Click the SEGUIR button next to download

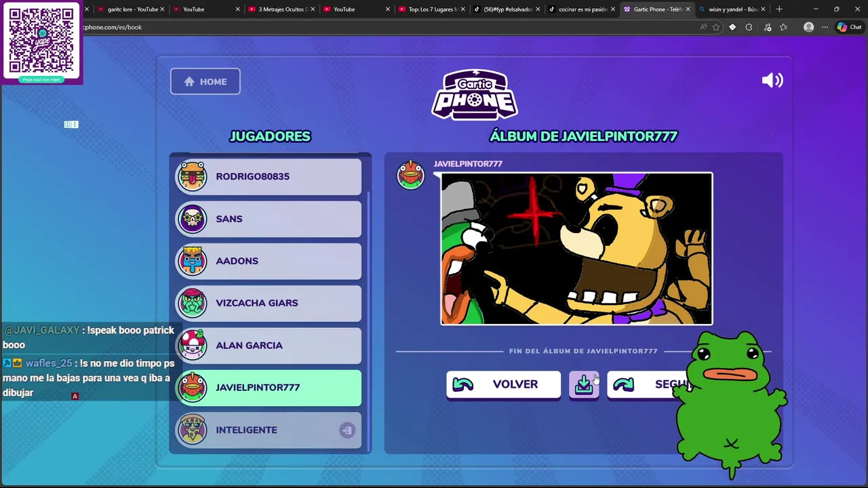(x=650, y=385)
